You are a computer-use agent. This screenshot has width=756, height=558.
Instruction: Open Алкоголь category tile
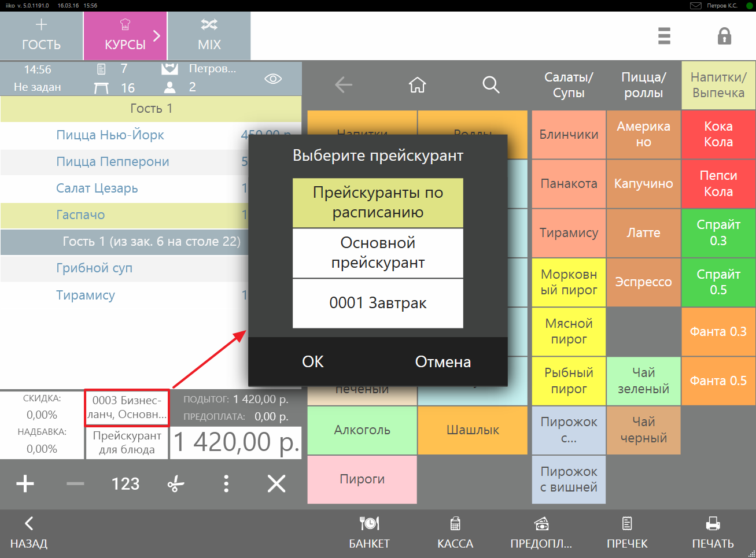point(362,430)
